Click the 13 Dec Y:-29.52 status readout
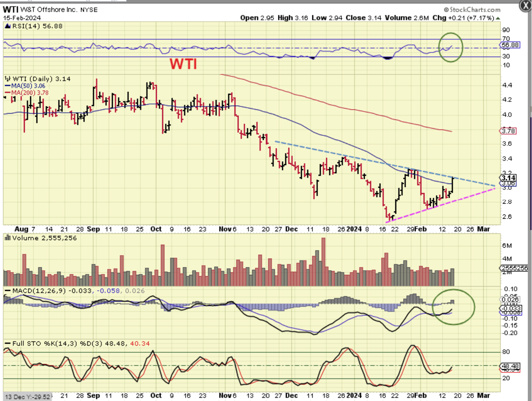The image size is (532, 401). tap(28, 397)
